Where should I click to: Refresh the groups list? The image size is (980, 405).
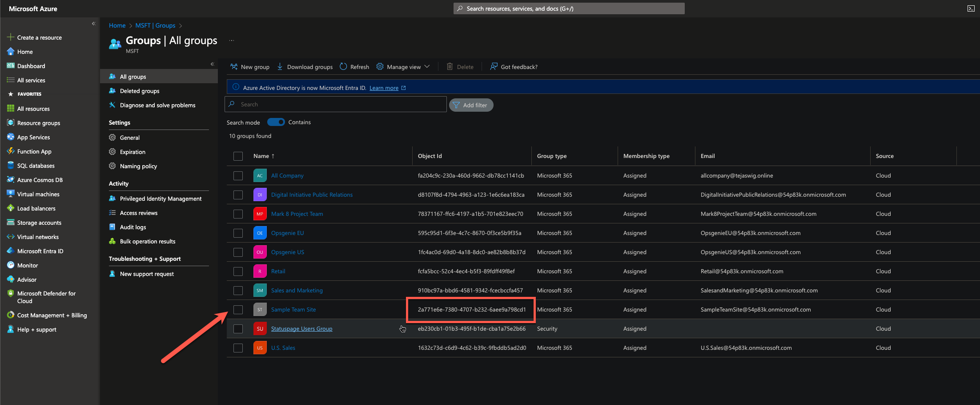click(x=354, y=67)
